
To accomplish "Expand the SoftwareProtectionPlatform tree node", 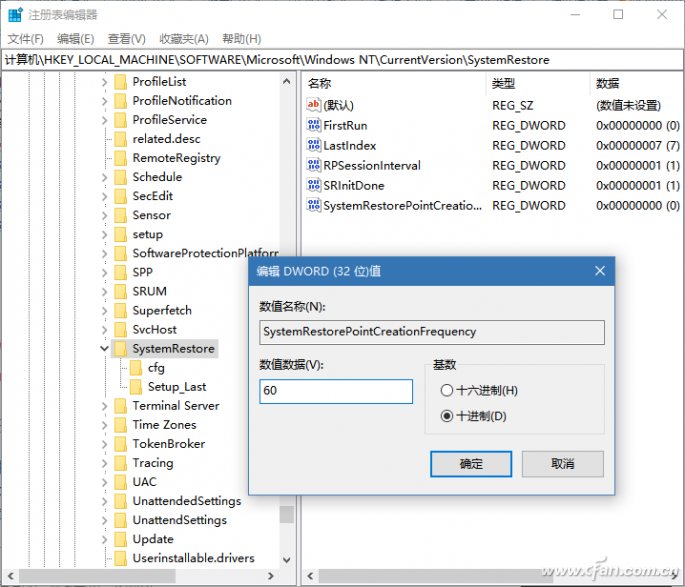I will (x=104, y=254).
